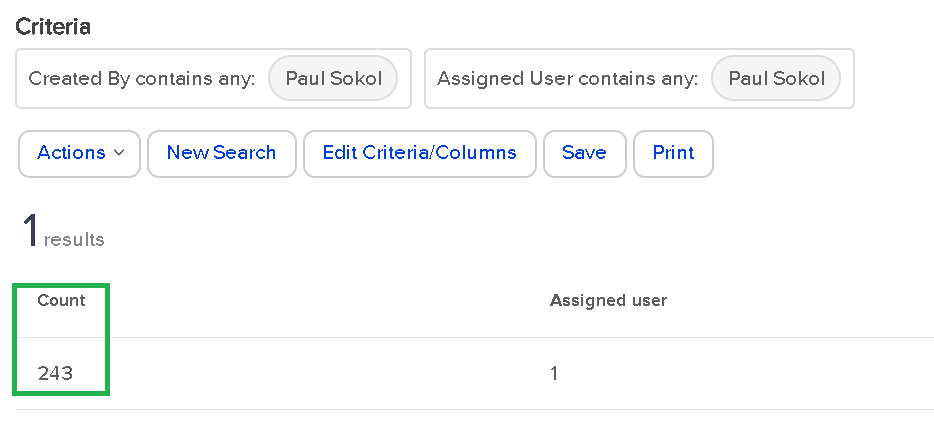The height and width of the screenshot is (436, 934).
Task: Select Paul Sokol chip under Created By
Action: 333,78
